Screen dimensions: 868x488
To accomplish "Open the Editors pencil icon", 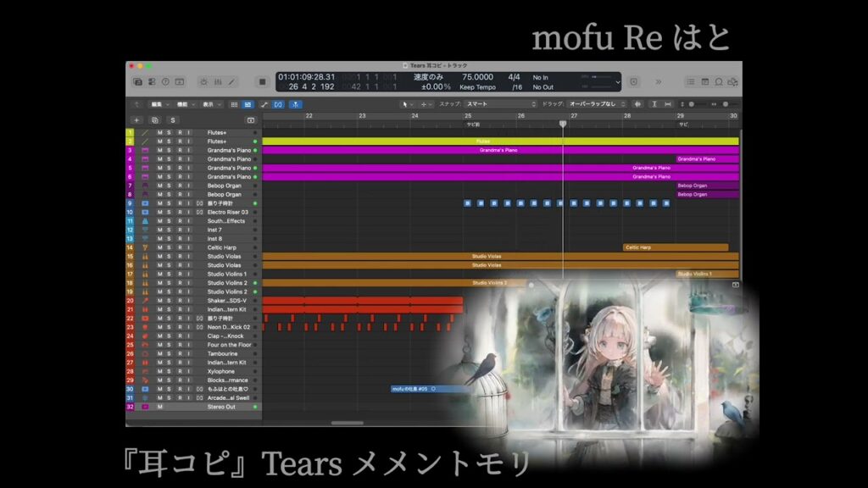I will 231,82.
